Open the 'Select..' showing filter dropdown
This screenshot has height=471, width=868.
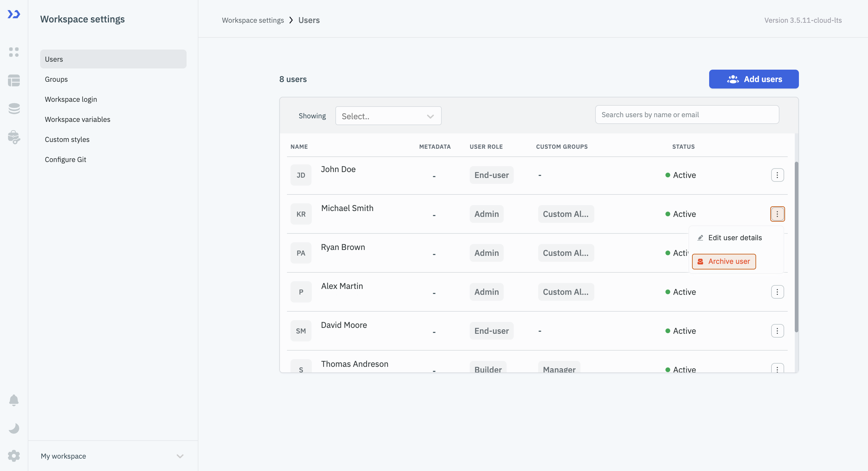point(388,116)
